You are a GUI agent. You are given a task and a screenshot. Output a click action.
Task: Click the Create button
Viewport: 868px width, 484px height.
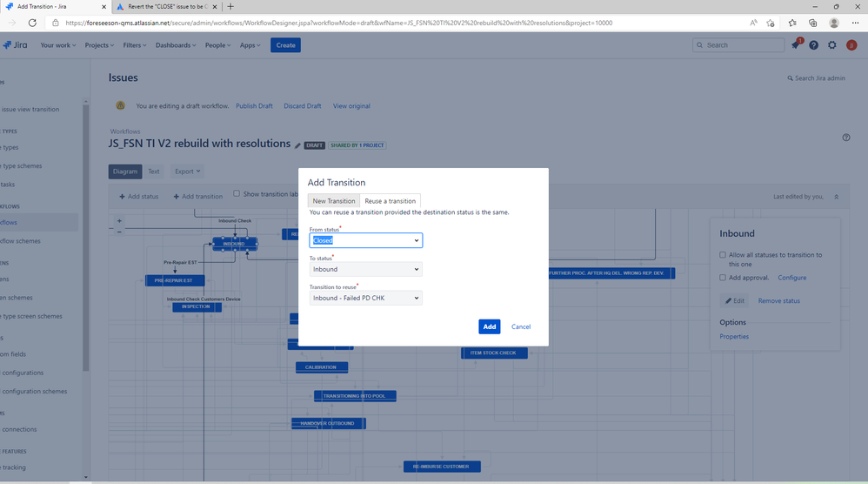pos(285,45)
